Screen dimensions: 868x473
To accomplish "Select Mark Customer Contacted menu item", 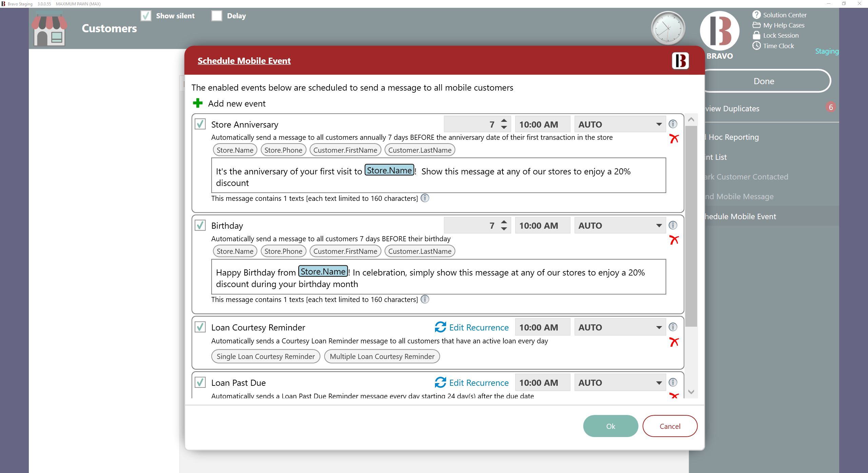I will pos(746,177).
